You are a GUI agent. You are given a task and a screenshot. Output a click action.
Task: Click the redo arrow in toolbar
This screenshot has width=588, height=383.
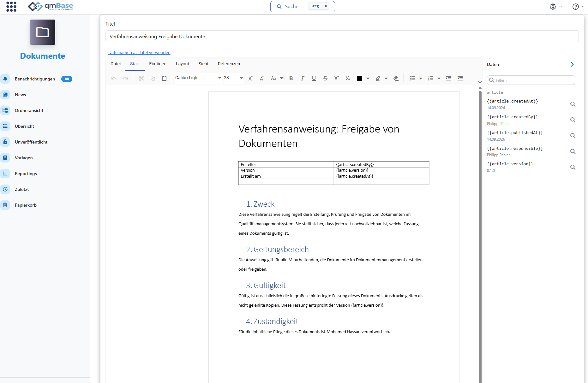125,78
